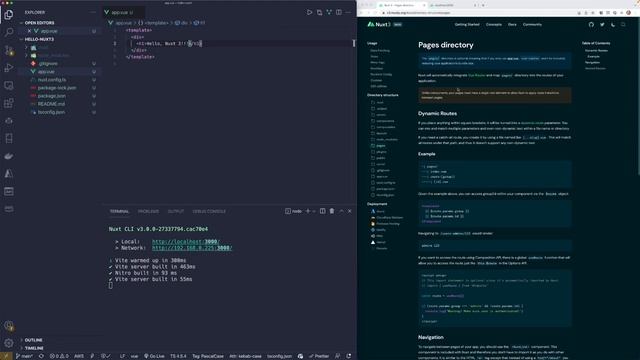Switch to the Output panel tab
This screenshot has width=640, height=360.
(x=176, y=211)
